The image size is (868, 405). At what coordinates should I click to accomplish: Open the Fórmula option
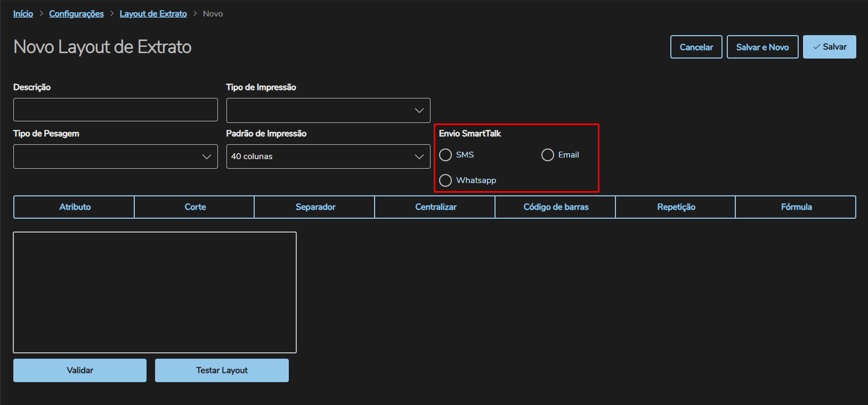coord(796,207)
